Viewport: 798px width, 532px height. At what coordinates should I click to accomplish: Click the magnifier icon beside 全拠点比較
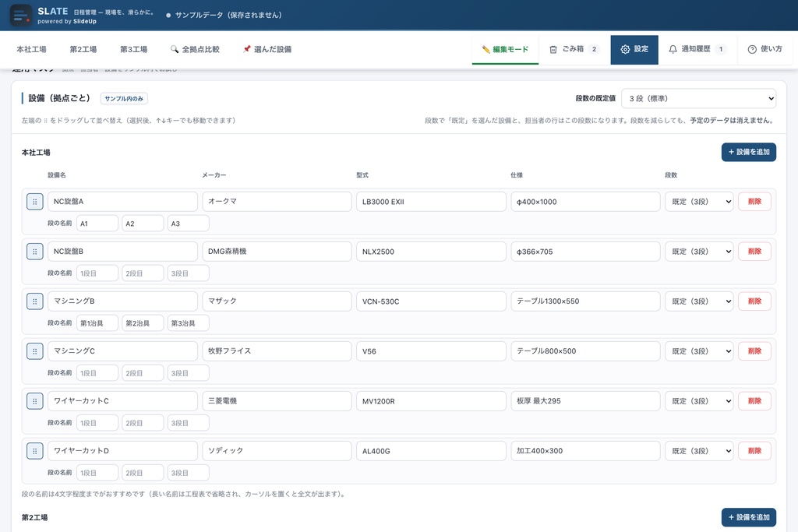point(175,49)
